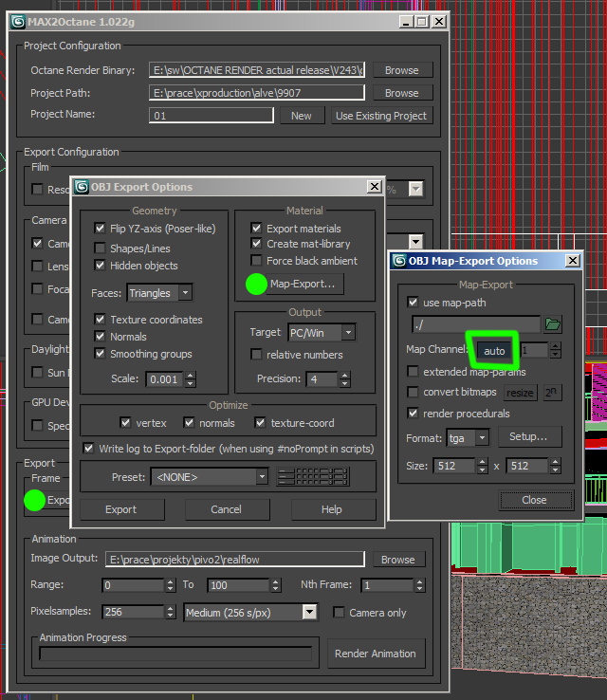The width and height of the screenshot is (607, 700).
Task: Uncheck render procedurals checkbox
Action: [413, 413]
